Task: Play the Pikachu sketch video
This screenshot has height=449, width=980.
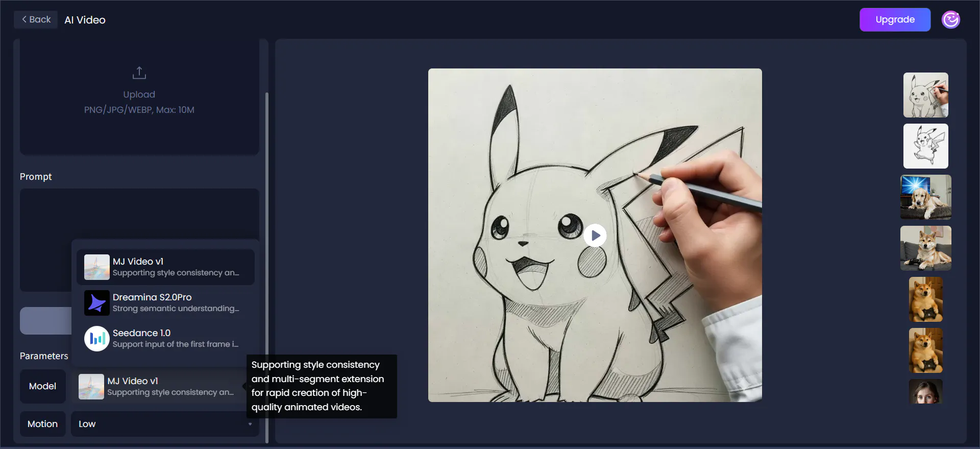Action: pyautogui.click(x=595, y=235)
